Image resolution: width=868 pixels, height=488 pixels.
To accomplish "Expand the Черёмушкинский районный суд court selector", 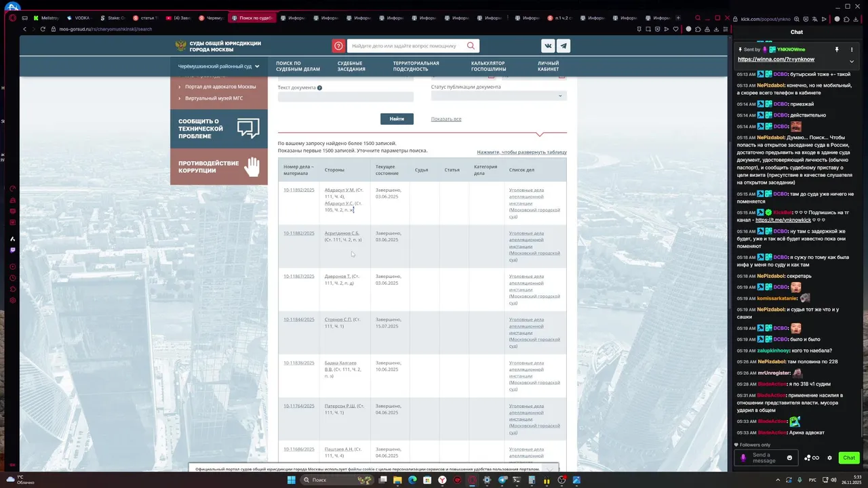I will coord(218,66).
